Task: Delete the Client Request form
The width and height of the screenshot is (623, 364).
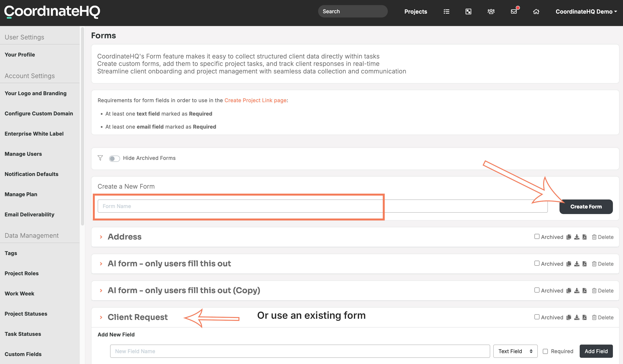Action: pos(603,317)
